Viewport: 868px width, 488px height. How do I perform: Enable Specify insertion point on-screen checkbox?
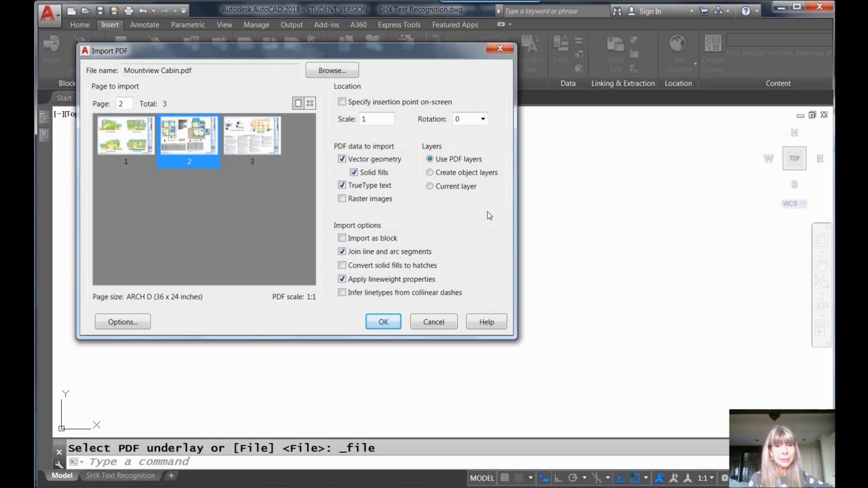coord(342,102)
